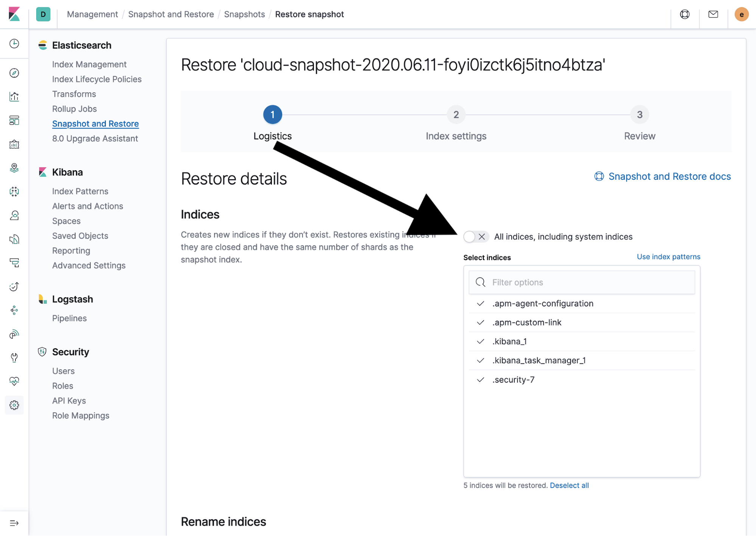Open Reporting menu item
Viewport: 756px width, 536px height.
pyautogui.click(x=71, y=251)
